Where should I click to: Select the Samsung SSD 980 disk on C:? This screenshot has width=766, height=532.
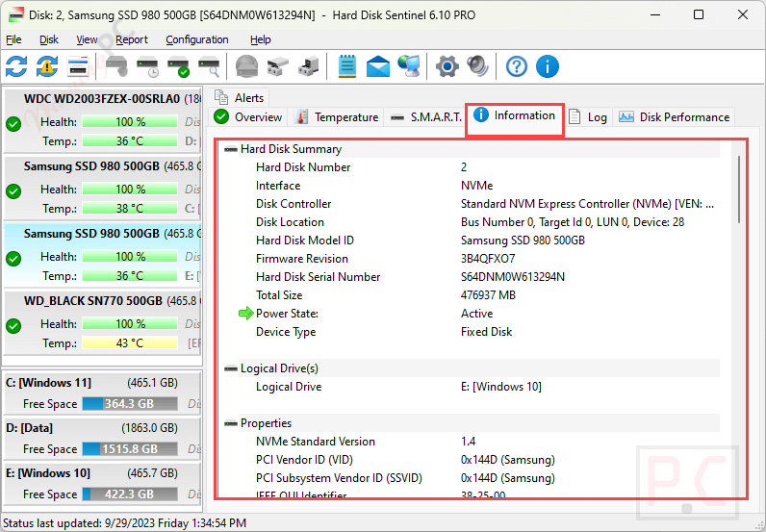102,187
